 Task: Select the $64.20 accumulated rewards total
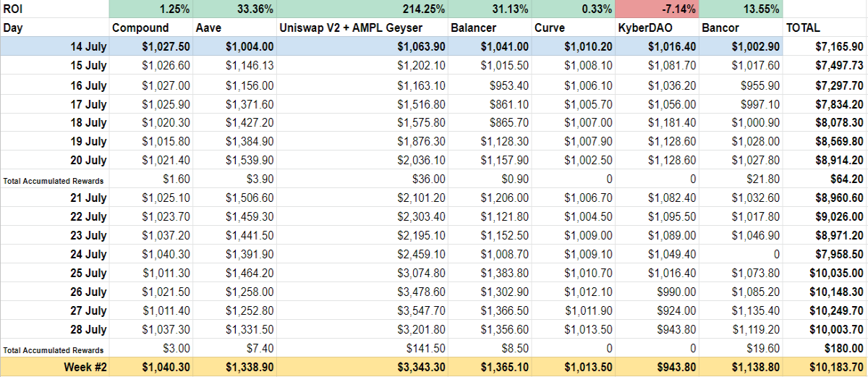(x=825, y=179)
